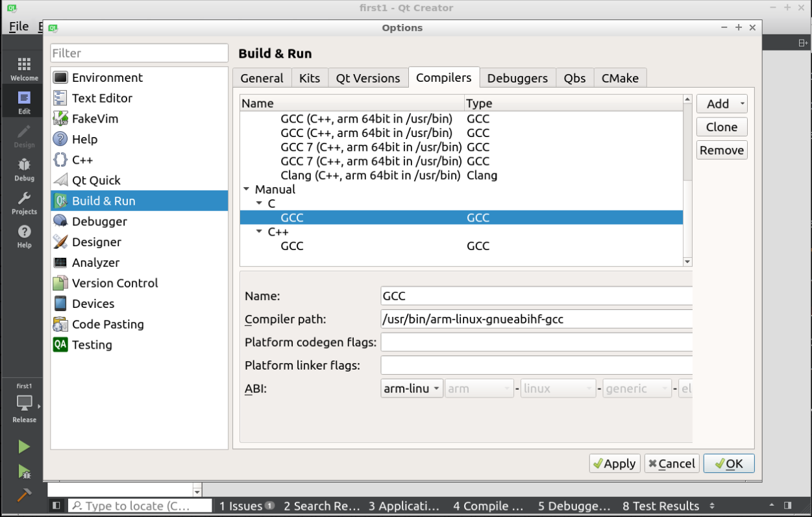The height and width of the screenshot is (517, 812).
Task: Switch to the General tab
Action: (x=262, y=78)
